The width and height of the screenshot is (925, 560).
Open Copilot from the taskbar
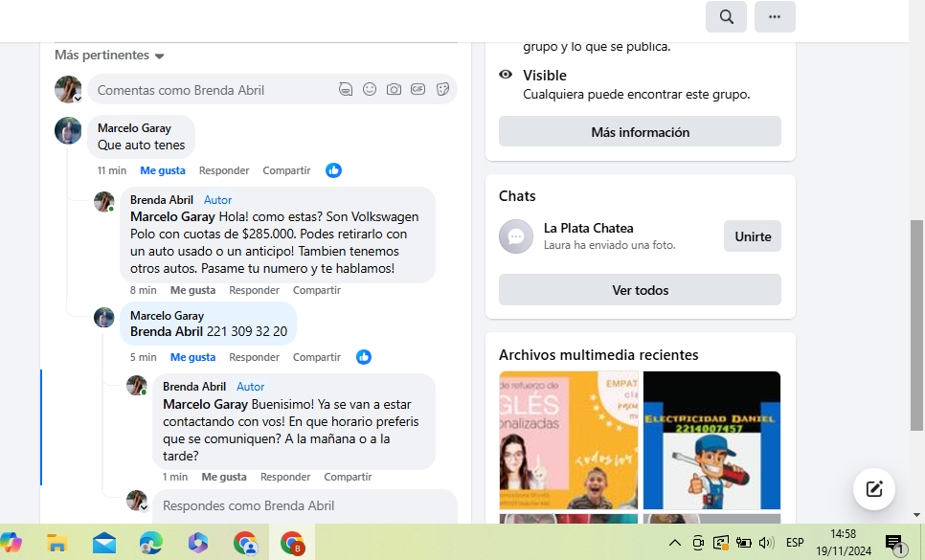(11, 543)
